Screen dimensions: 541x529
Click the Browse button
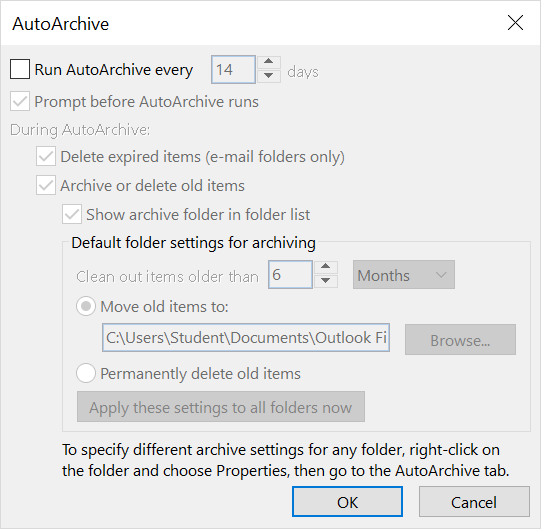point(460,339)
